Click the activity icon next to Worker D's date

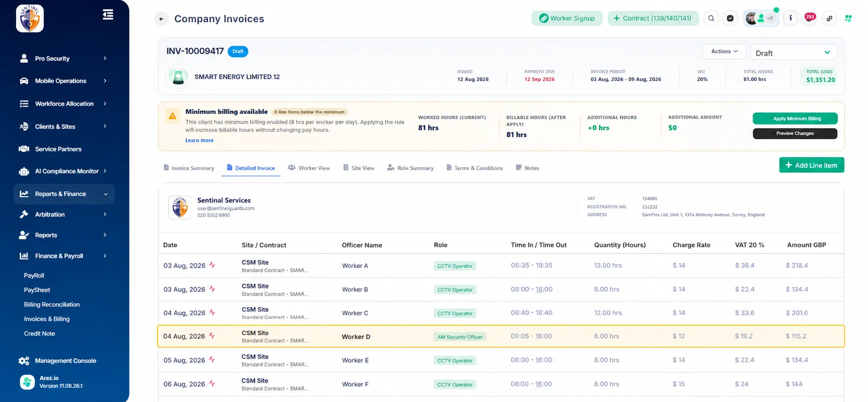click(212, 336)
